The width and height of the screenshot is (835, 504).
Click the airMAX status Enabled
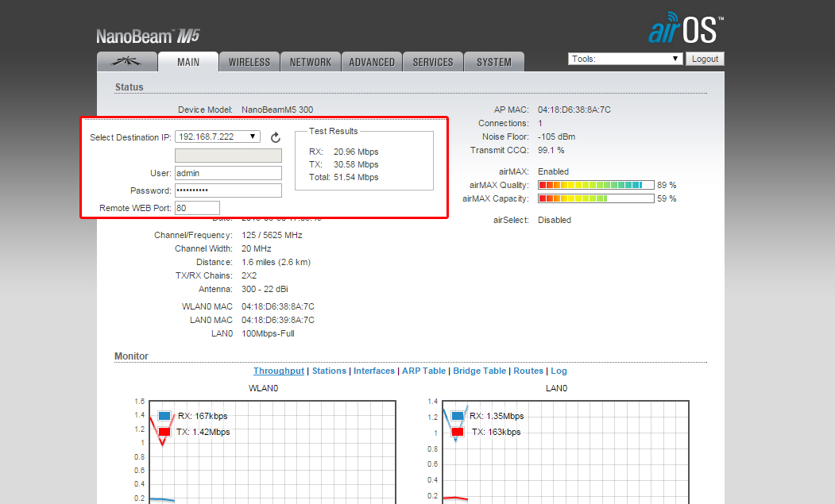tap(553, 171)
